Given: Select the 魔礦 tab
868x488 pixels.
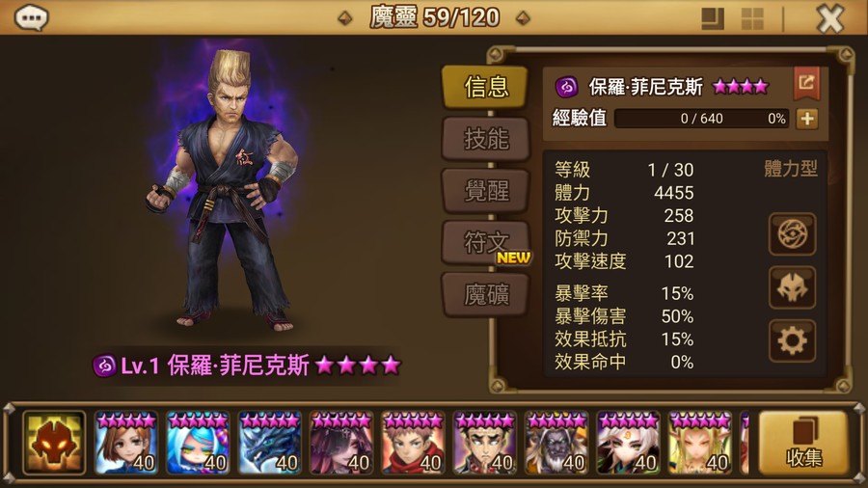Looking at the screenshot, I should [x=486, y=295].
